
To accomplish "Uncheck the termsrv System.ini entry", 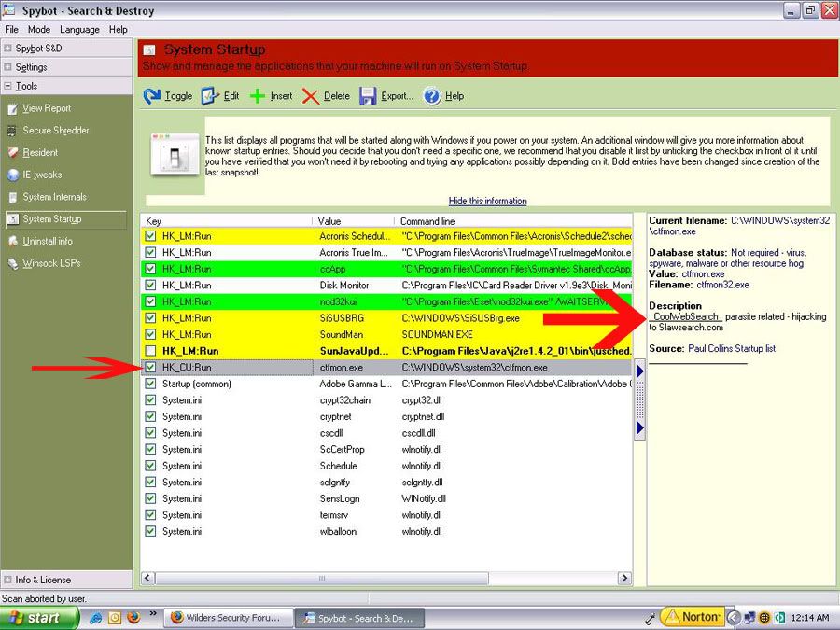I will coord(150,515).
